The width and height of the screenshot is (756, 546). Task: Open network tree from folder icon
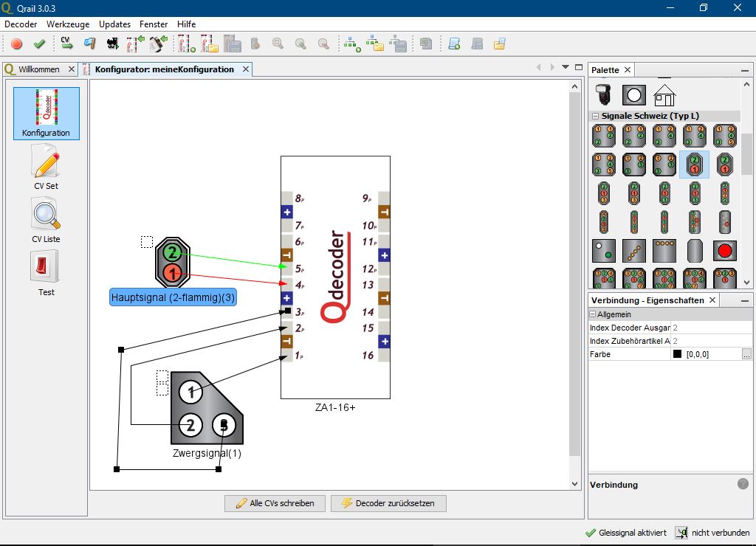tap(375, 44)
